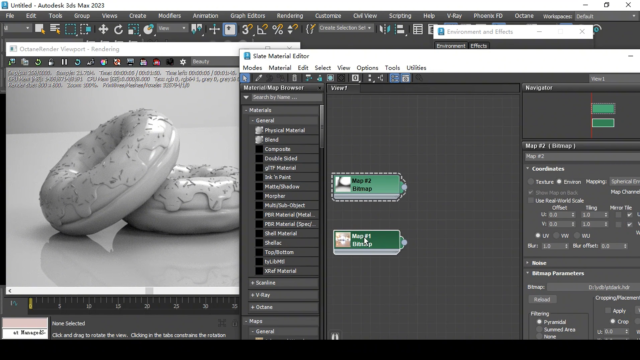Screen dimensions: 640x360
Task: Select Blend material in browser list
Action: (271, 140)
